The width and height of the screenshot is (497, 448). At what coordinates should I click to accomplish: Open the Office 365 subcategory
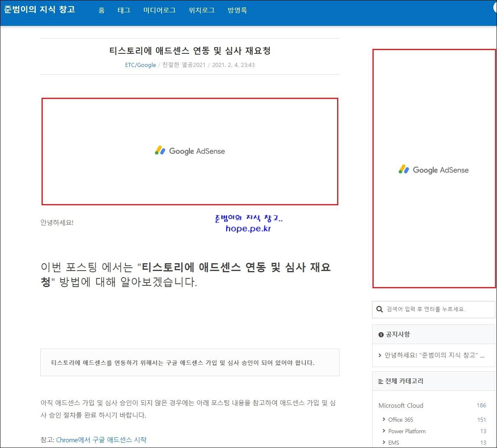400,420
